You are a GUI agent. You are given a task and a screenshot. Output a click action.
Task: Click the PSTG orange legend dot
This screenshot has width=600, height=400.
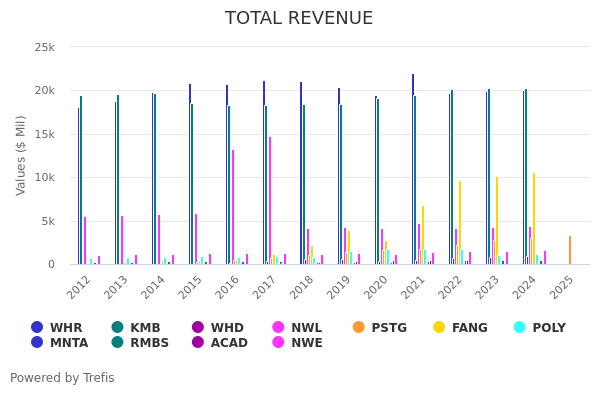(359, 327)
